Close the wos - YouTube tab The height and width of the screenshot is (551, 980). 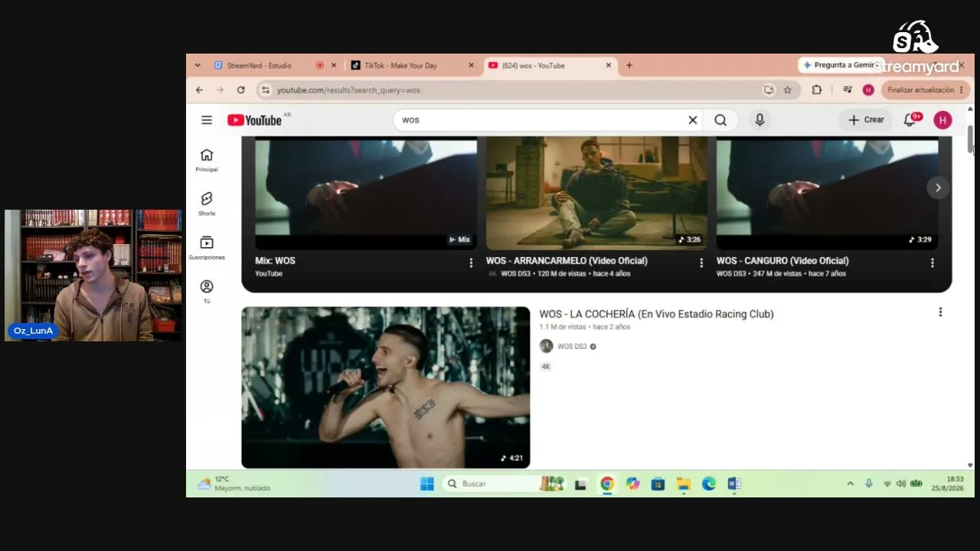609,66
